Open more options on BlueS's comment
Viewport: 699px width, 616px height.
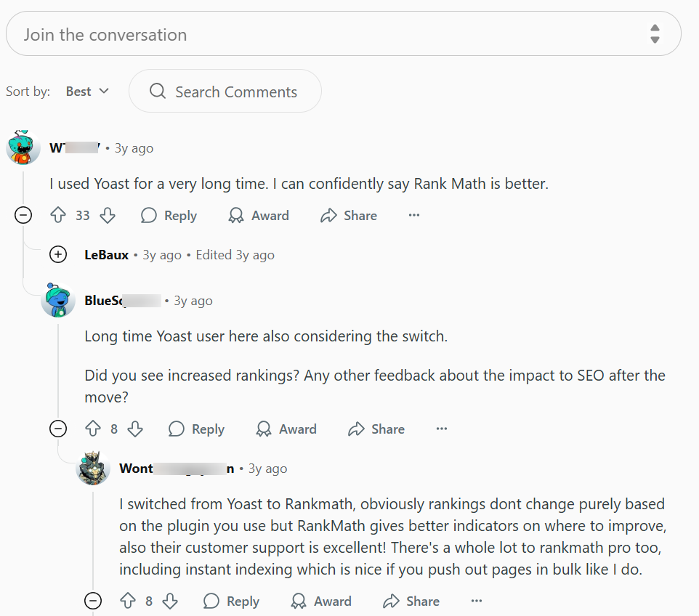coord(442,429)
